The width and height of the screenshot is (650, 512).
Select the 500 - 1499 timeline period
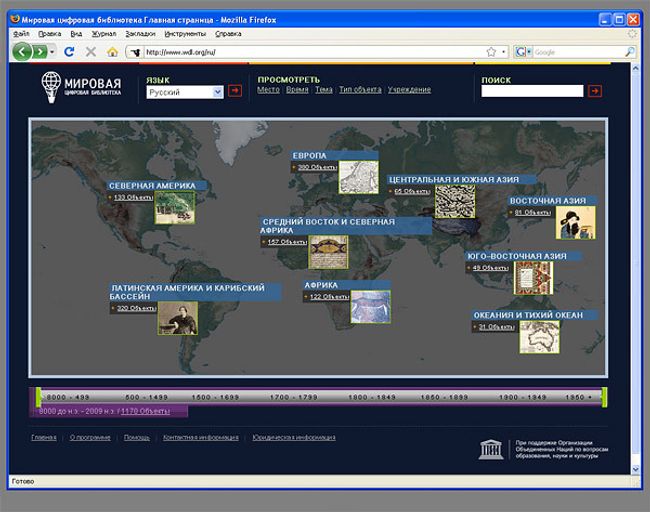(146, 397)
